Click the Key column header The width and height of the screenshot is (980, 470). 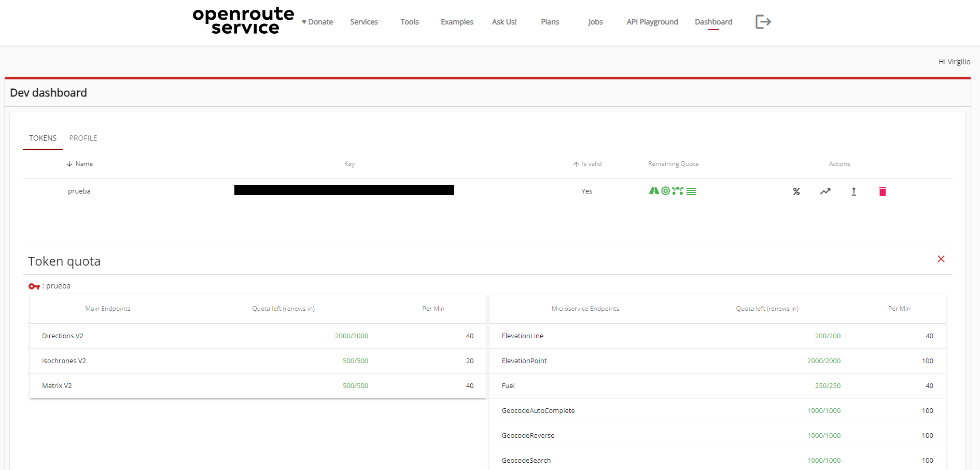pos(349,164)
